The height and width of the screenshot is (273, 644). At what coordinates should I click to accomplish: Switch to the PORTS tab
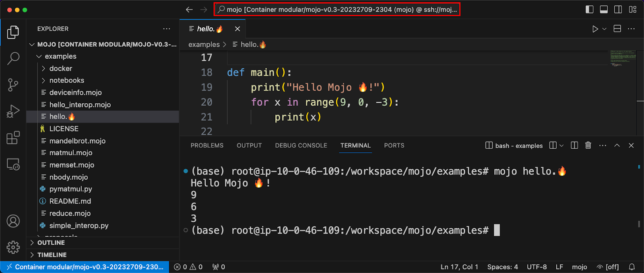pos(394,146)
